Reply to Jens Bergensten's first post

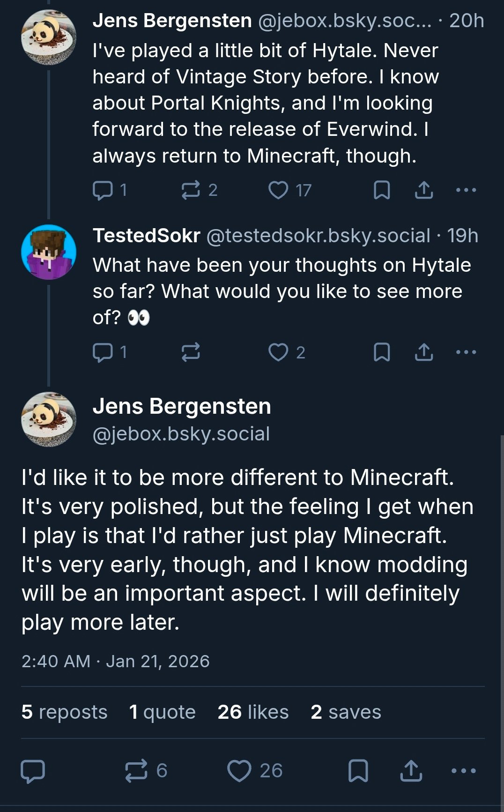click(x=103, y=190)
